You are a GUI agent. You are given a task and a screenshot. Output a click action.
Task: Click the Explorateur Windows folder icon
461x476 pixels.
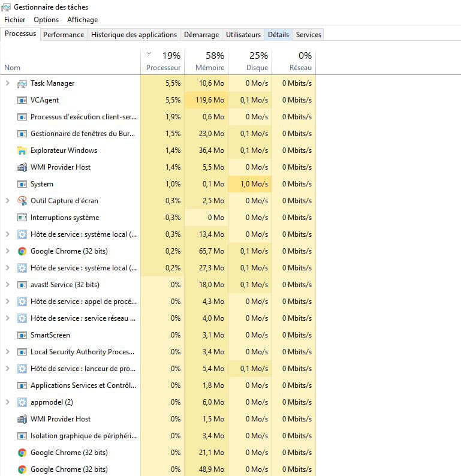22,150
